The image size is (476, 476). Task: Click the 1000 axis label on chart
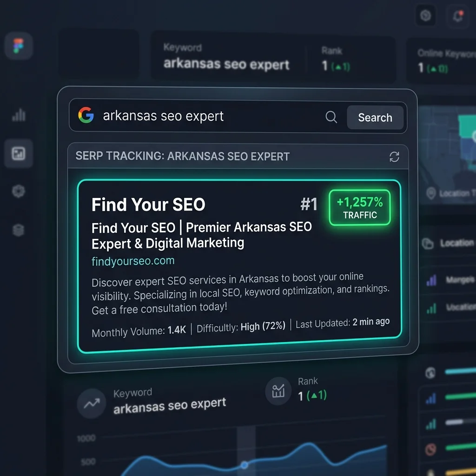pyautogui.click(x=86, y=438)
